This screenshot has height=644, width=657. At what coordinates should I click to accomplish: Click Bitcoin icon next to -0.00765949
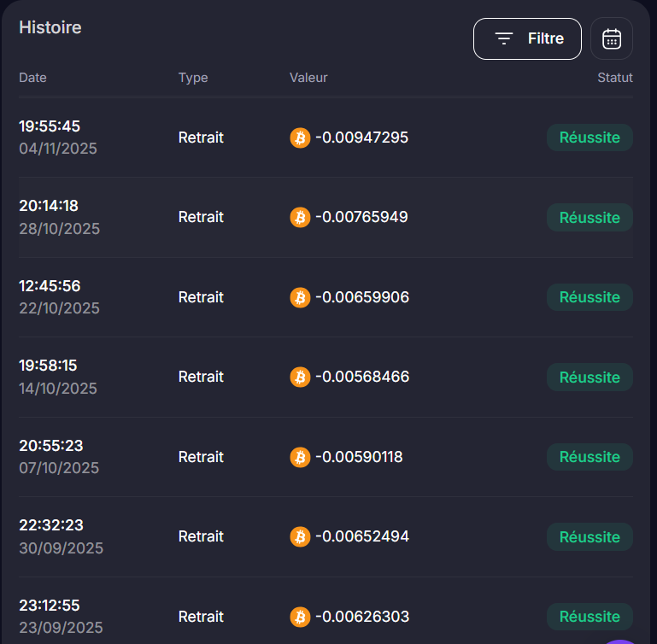coord(300,217)
